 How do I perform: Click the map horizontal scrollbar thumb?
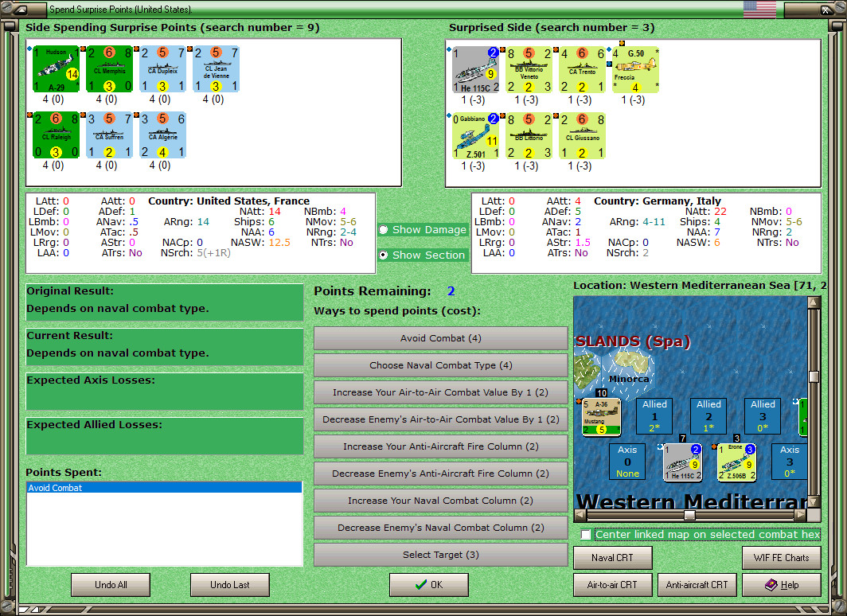[x=689, y=515]
